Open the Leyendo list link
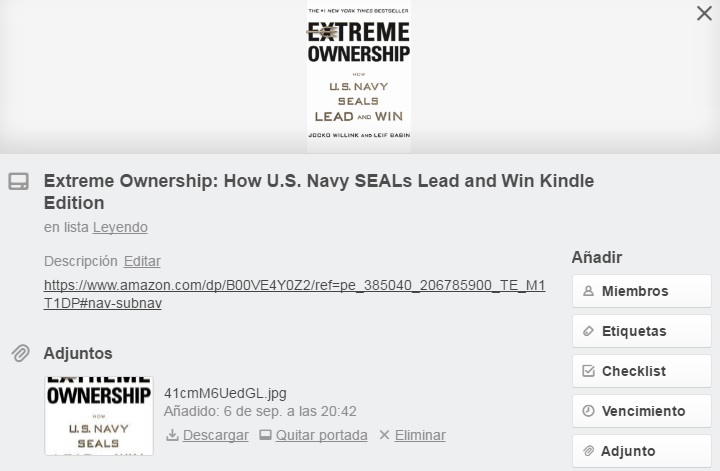720x471 pixels. pos(120,227)
